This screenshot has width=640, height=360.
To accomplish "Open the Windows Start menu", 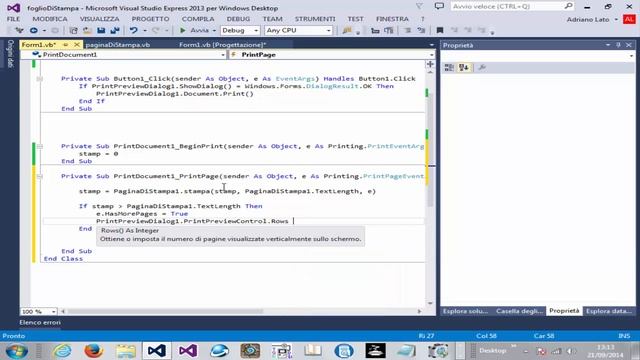I will 17,351.
